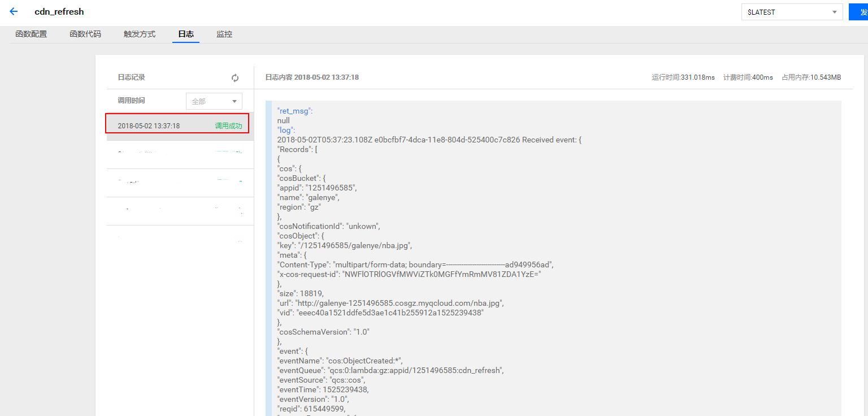868x416 pixels.
Task: Expand the 调用时间 filter set to 全部
Action: (214, 101)
